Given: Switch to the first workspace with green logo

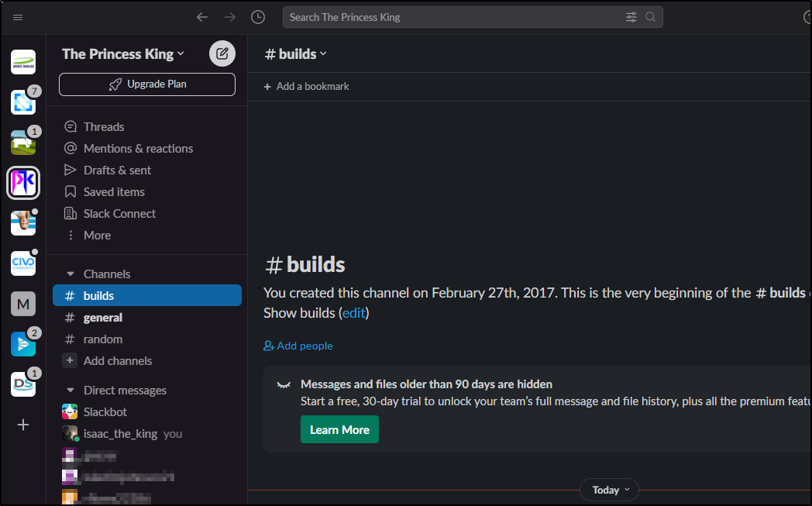Looking at the screenshot, I should 23,62.
